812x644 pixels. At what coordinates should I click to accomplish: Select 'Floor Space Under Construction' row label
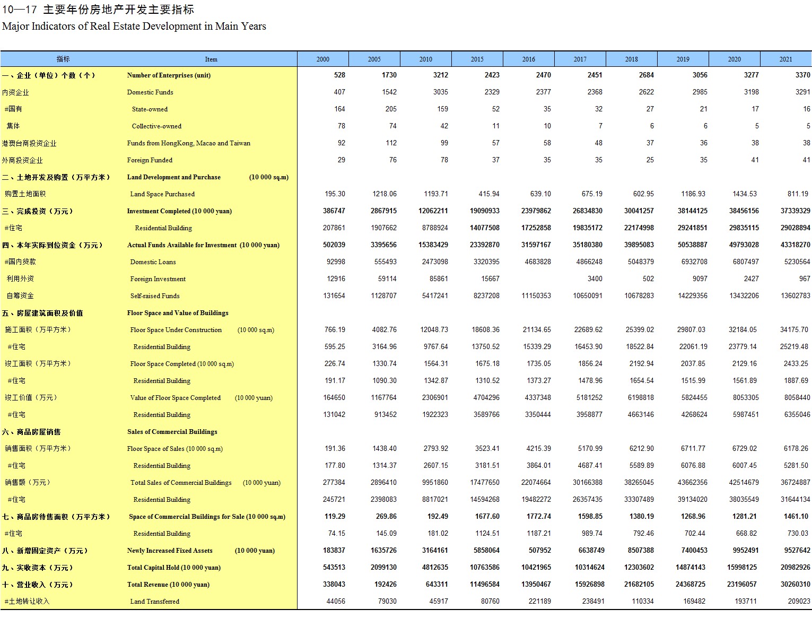(x=176, y=330)
